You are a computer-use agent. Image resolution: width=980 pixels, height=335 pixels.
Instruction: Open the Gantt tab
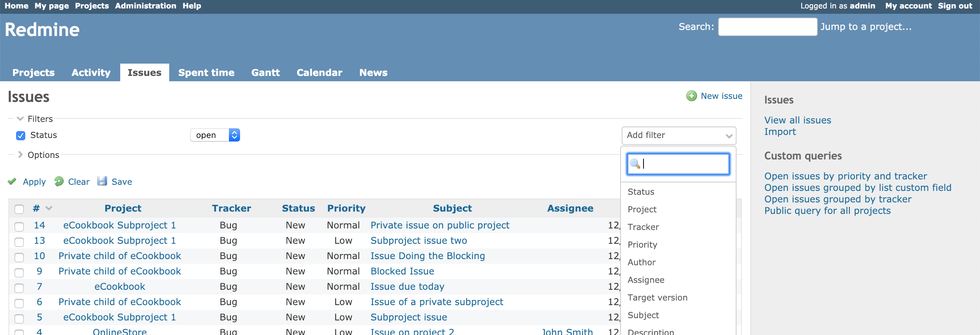(x=265, y=72)
